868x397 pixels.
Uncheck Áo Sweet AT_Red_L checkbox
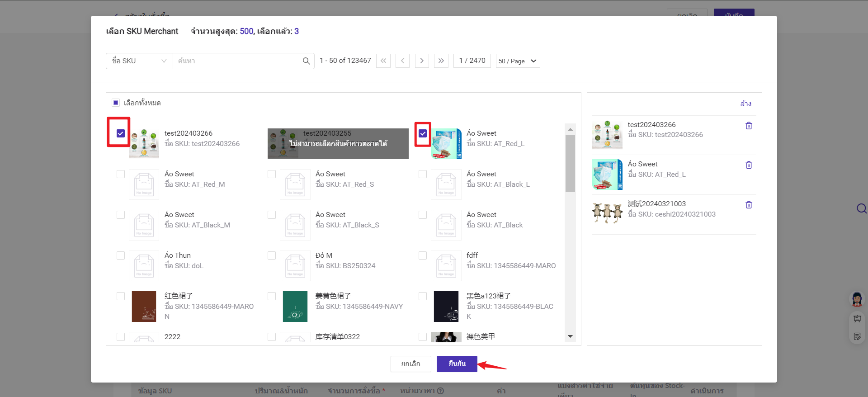(x=423, y=133)
